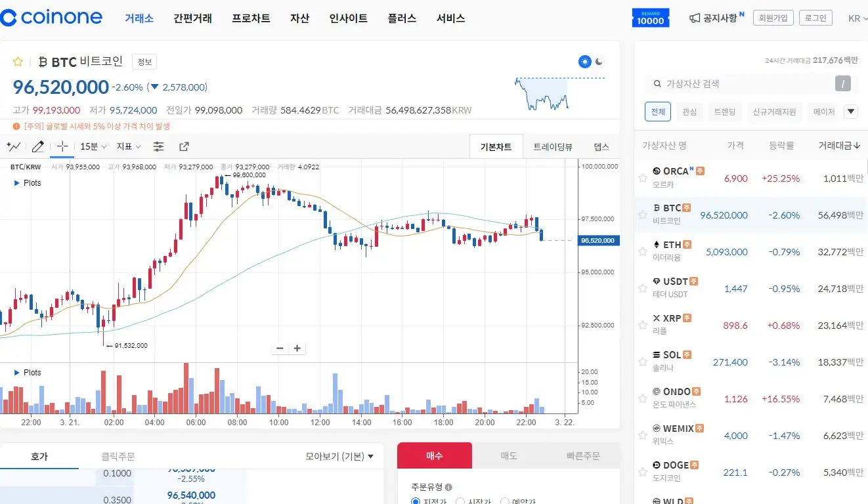868x504 pixels.
Task: Expand the Plots legend on price chart
Action: tap(17, 183)
